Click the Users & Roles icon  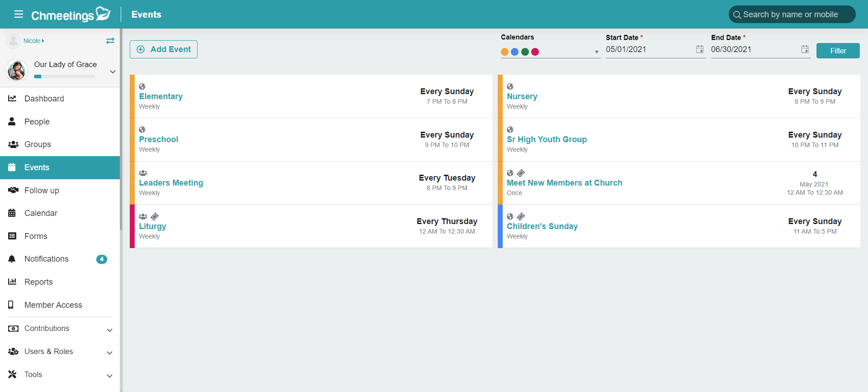(x=13, y=351)
